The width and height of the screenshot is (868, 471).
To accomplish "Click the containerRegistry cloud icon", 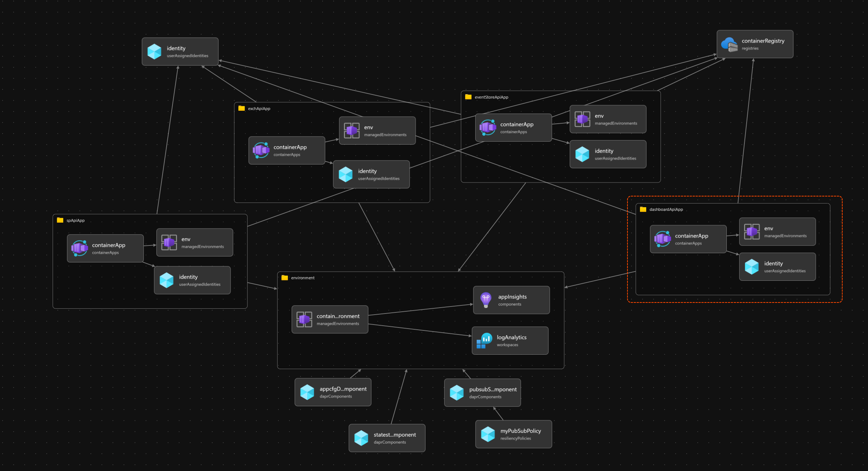I will 729,44.
